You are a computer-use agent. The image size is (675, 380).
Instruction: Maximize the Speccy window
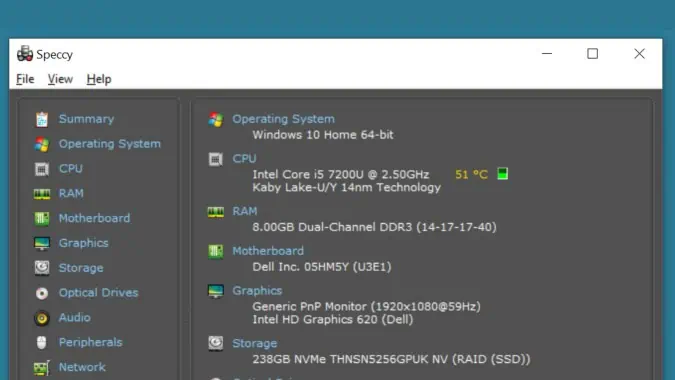tap(593, 54)
